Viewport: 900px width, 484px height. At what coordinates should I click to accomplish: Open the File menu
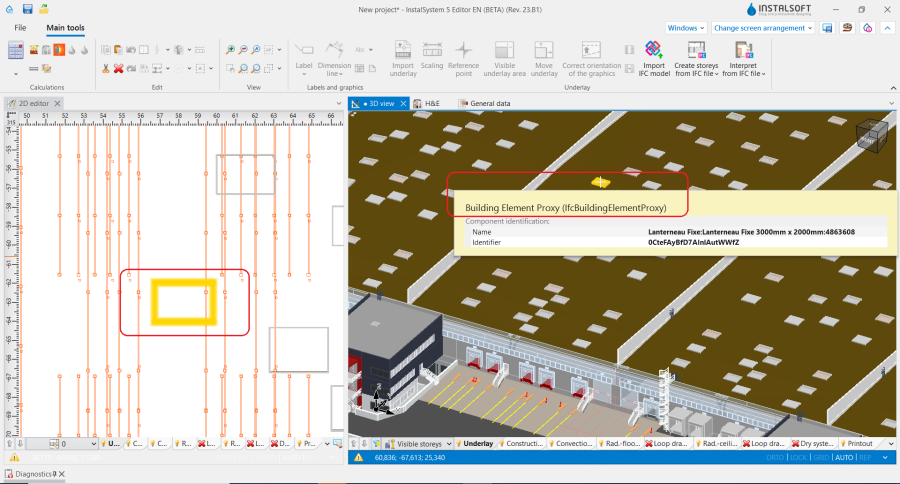[x=20, y=28]
